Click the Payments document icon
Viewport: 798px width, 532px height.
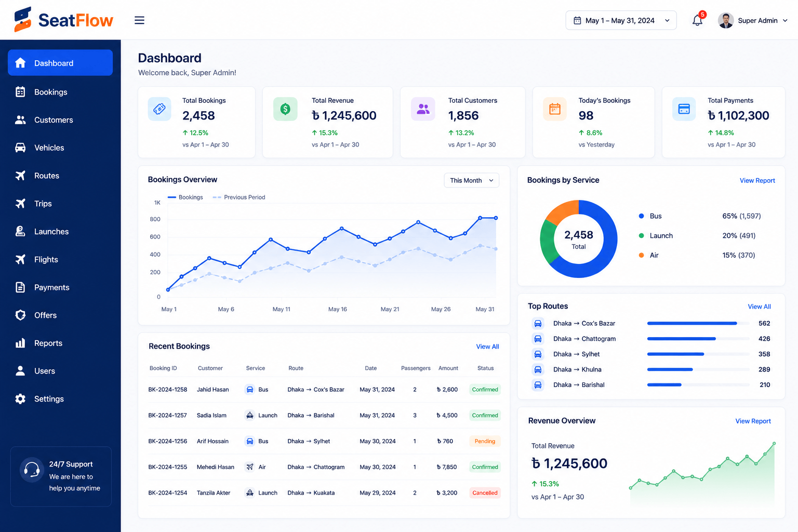(x=20, y=287)
